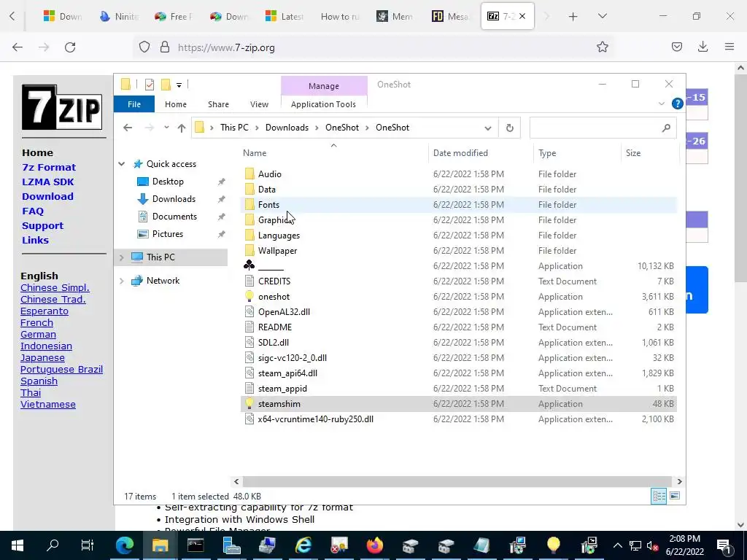Select Downloads in Quick access
This screenshot has width=747, height=560.
174,199
